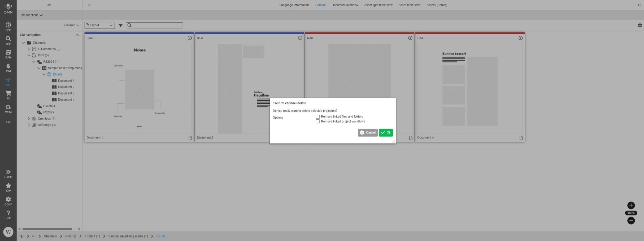Open the German language dropdown
Screen dimensions: 644x241
click(x=72, y=25)
